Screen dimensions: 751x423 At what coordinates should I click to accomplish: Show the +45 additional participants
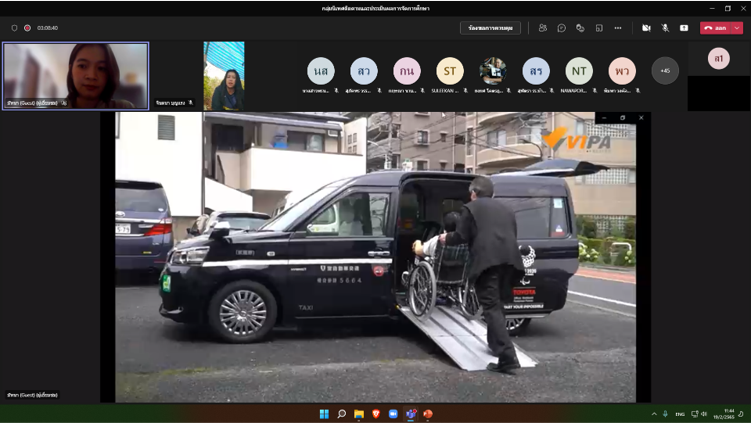pos(665,71)
